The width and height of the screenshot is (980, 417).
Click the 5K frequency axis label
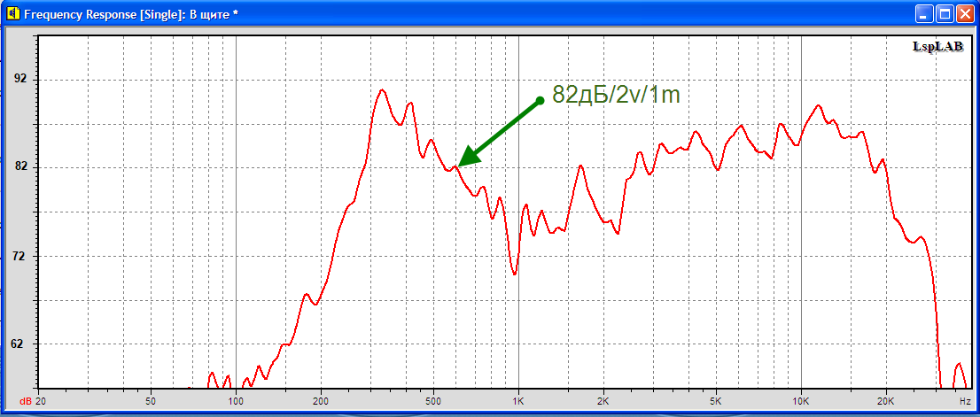(716, 399)
